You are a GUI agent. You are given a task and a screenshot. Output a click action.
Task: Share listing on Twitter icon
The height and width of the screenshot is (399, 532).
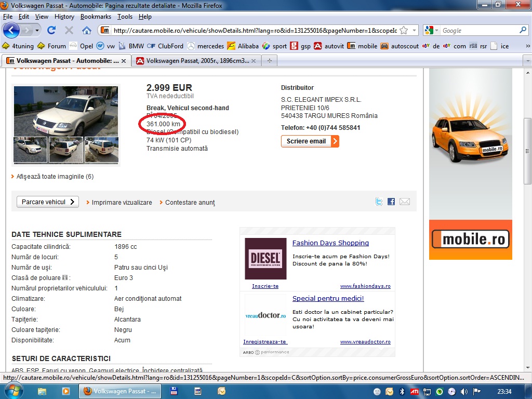point(379,202)
